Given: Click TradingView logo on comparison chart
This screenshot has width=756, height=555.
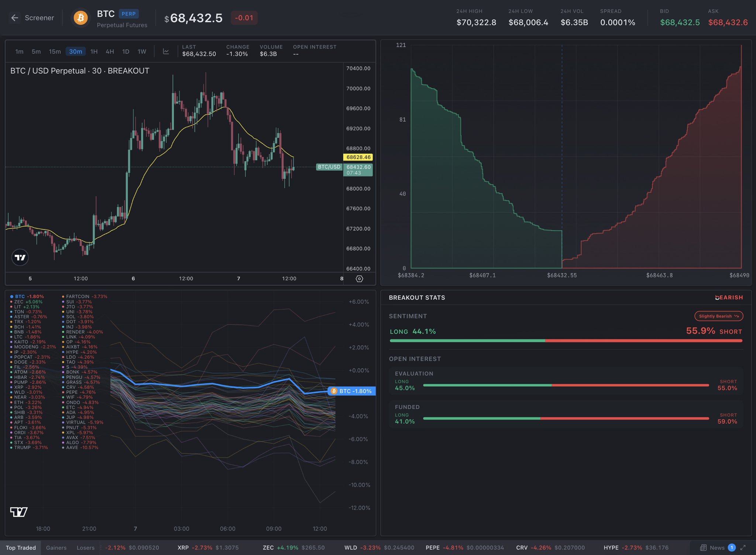Looking at the screenshot, I should (x=19, y=512).
